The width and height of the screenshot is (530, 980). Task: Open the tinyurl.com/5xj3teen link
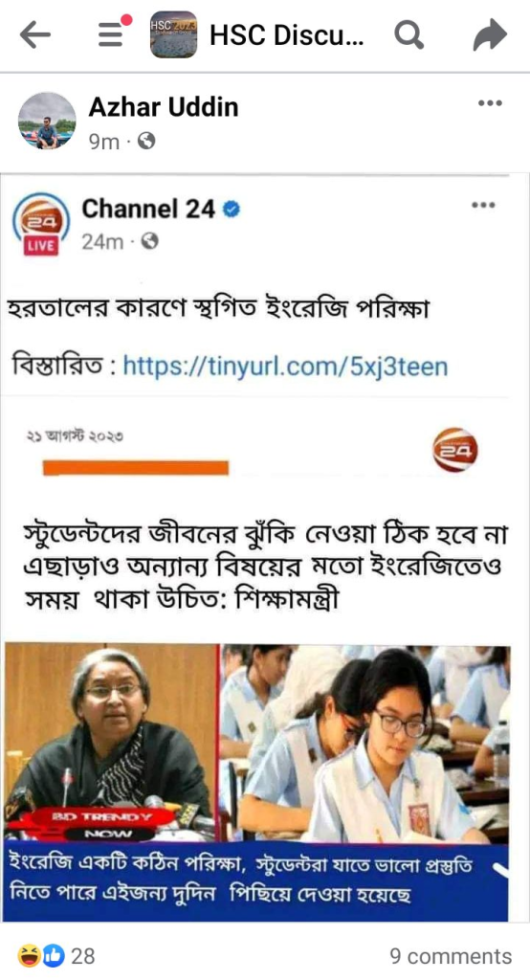[285, 365]
